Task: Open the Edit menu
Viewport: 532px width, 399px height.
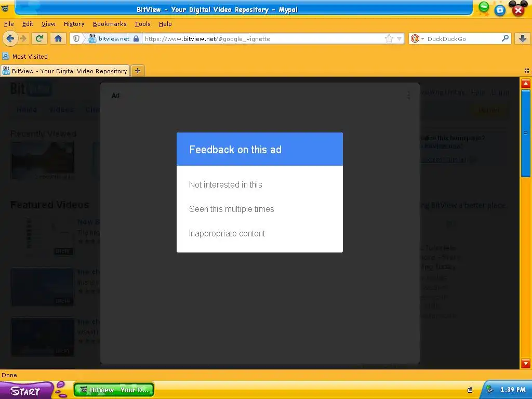Action: (x=28, y=24)
